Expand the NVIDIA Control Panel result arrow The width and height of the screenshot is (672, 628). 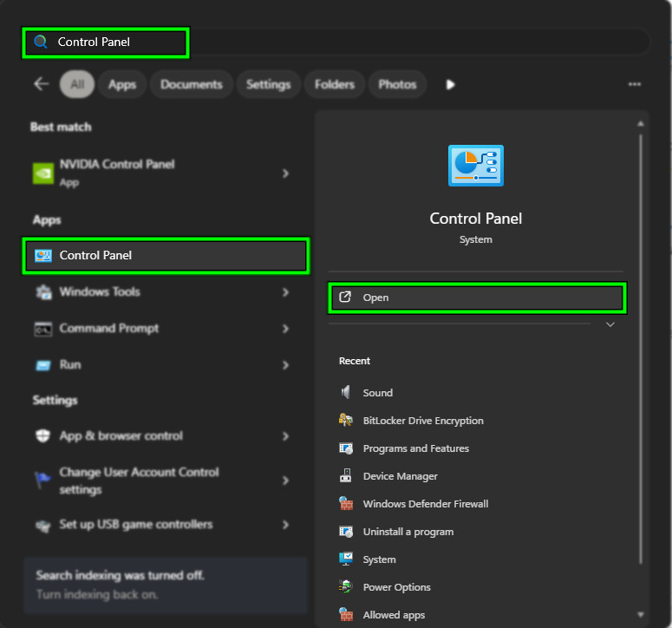coord(285,173)
